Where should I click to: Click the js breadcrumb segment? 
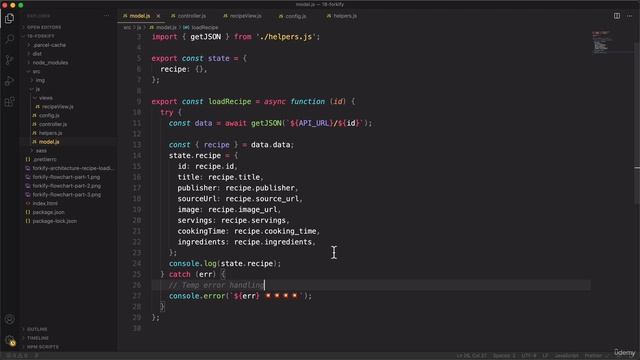click(139, 27)
